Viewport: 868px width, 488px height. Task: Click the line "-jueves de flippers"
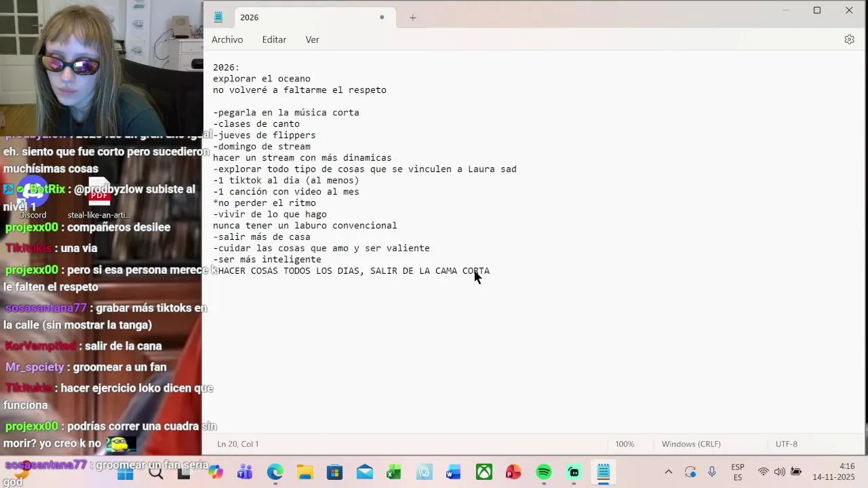click(264, 136)
